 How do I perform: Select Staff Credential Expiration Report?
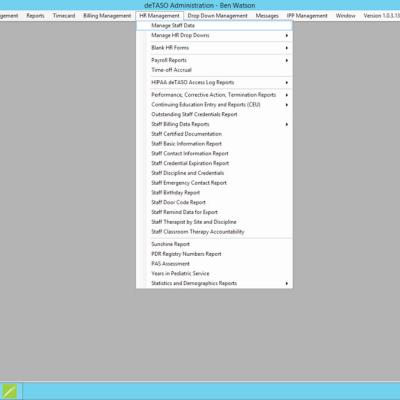214,163
